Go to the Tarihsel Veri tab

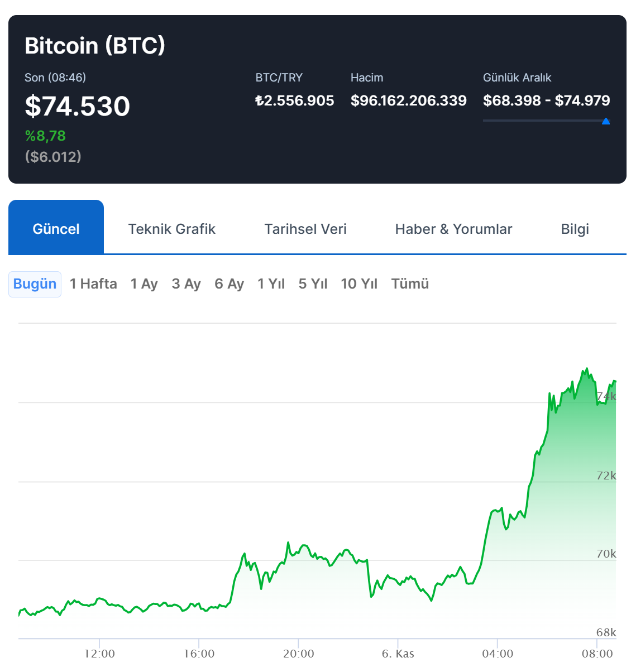tap(305, 229)
